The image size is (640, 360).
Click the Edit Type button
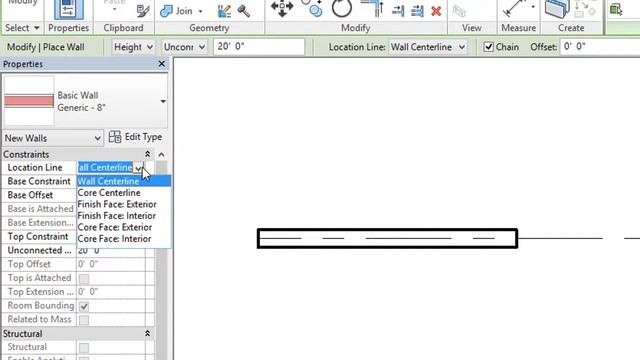coord(136,137)
